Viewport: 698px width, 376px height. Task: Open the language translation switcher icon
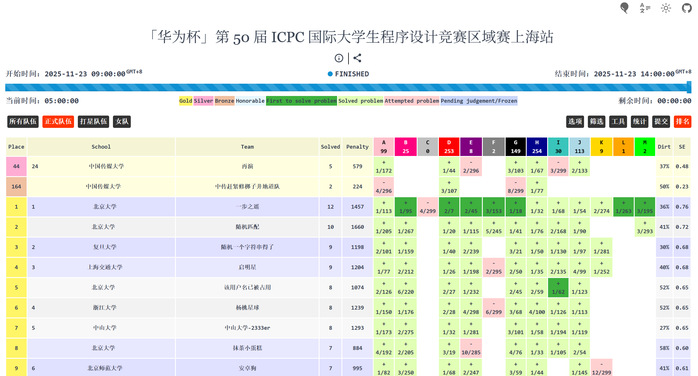(x=645, y=8)
